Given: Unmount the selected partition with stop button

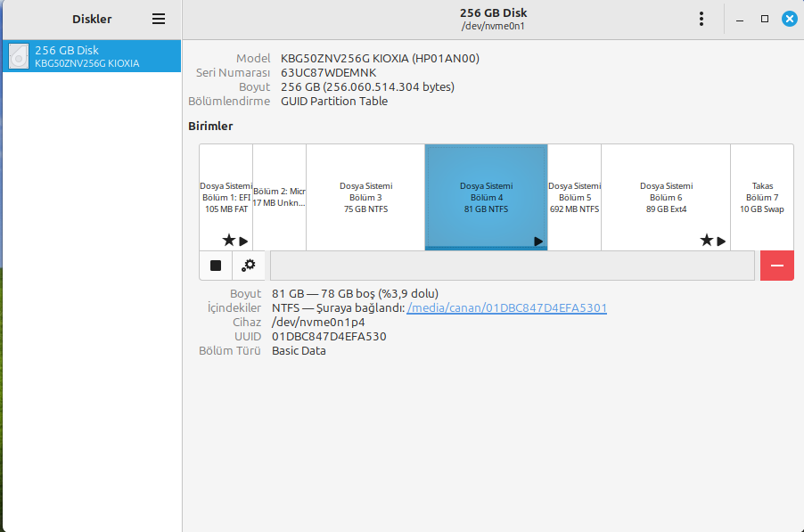Looking at the screenshot, I should pos(216,266).
